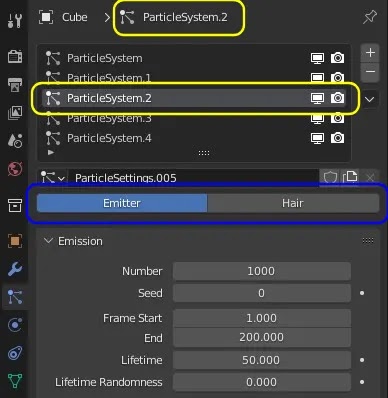Toggle fake user shield for ParticleSettings.005

tap(330, 177)
